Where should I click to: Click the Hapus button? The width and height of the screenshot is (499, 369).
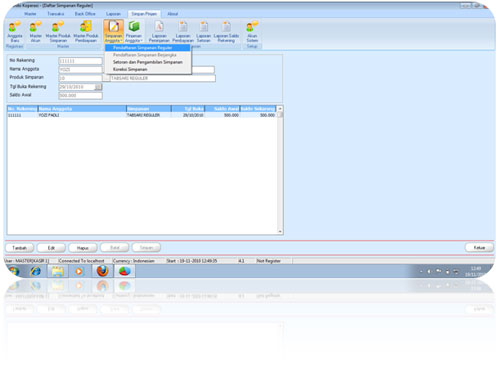[83, 248]
